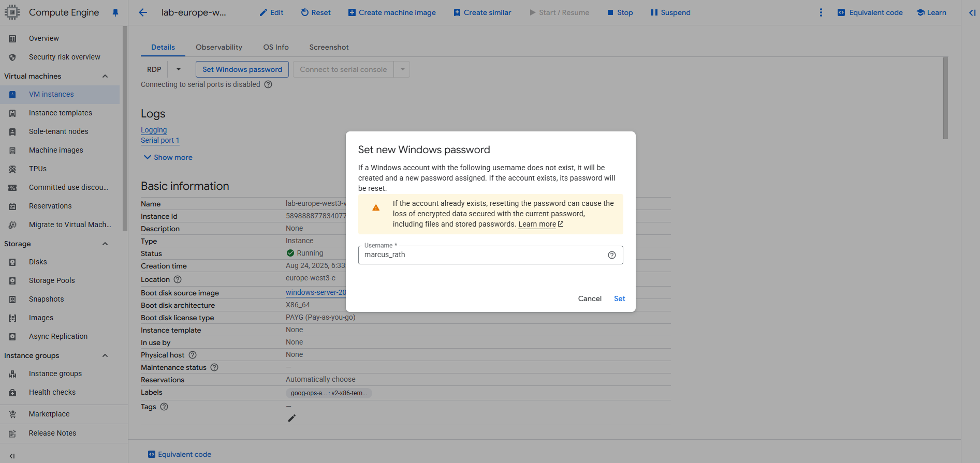This screenshot has height=463, width=980.
Task: Open the RDP dropdown arrow
Action: click(x=179, y=69)
